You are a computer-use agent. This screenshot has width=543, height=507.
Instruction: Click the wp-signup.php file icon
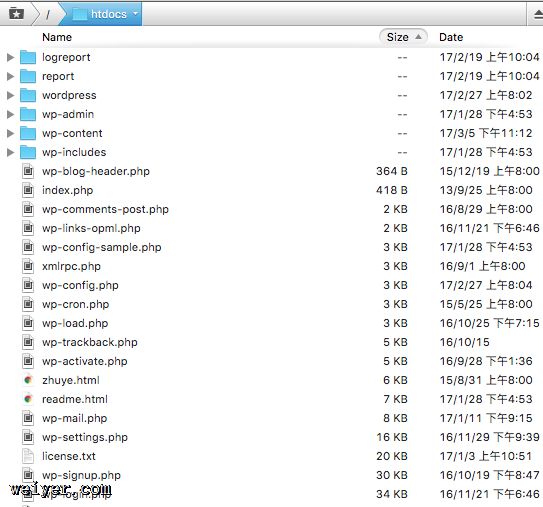pos(28,475)
